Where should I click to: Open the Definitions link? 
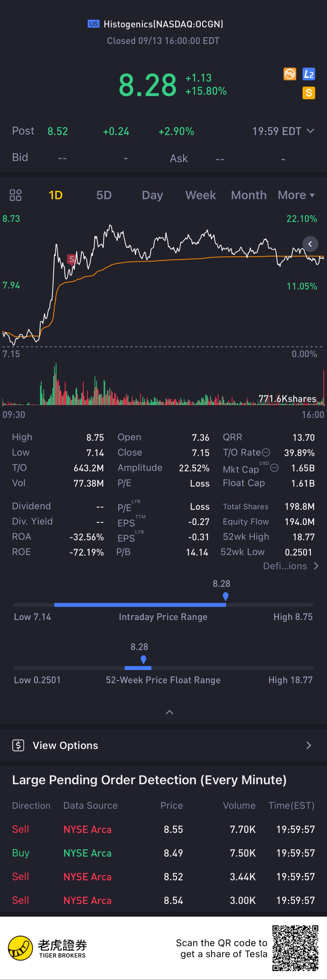pos(290,566)
